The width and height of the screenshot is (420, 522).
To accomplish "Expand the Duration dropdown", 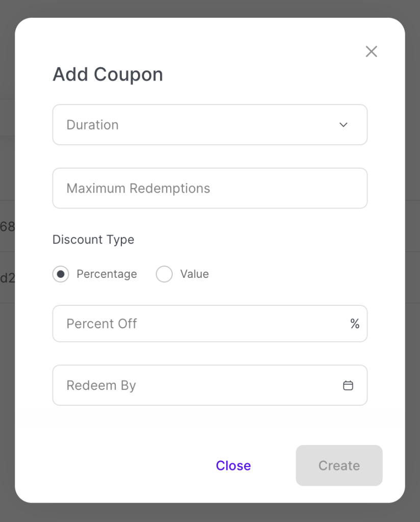I will click(209, 125).
